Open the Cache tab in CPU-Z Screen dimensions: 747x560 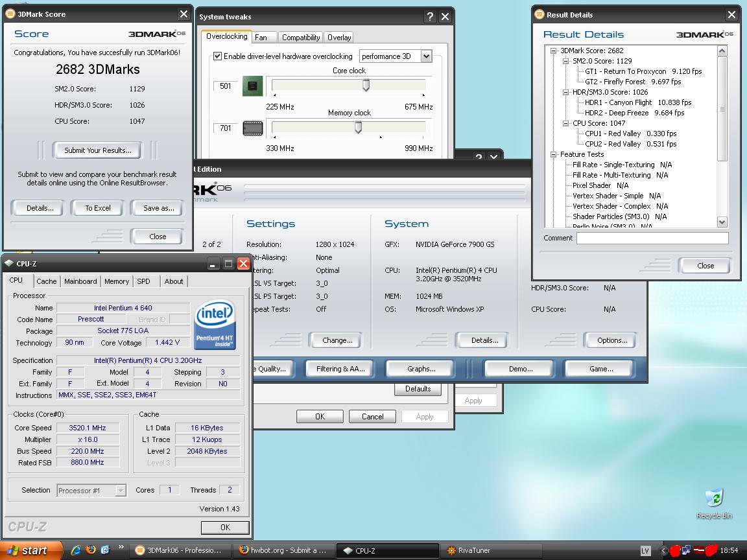click(x=46, y=281)
